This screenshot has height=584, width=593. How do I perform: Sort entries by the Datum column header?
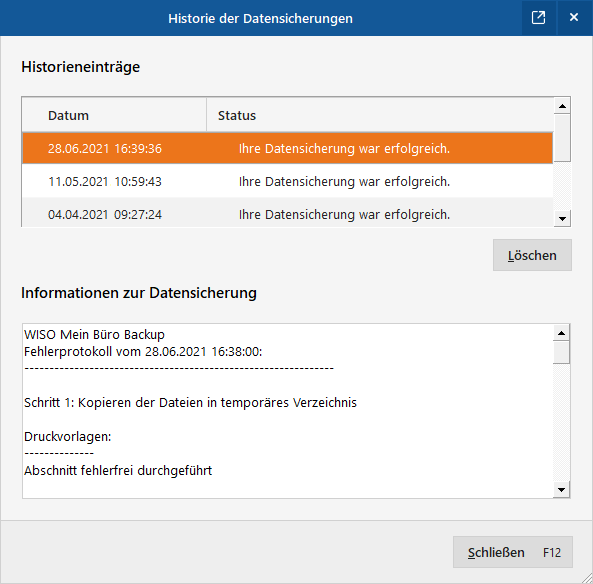click(114, 115)
